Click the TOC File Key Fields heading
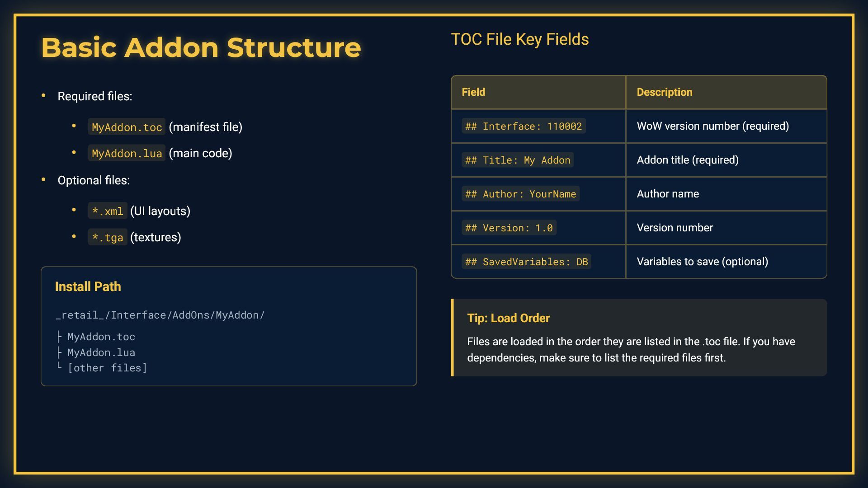The width and height of the screenshot is (868, 488). click(x=520, y=39)
